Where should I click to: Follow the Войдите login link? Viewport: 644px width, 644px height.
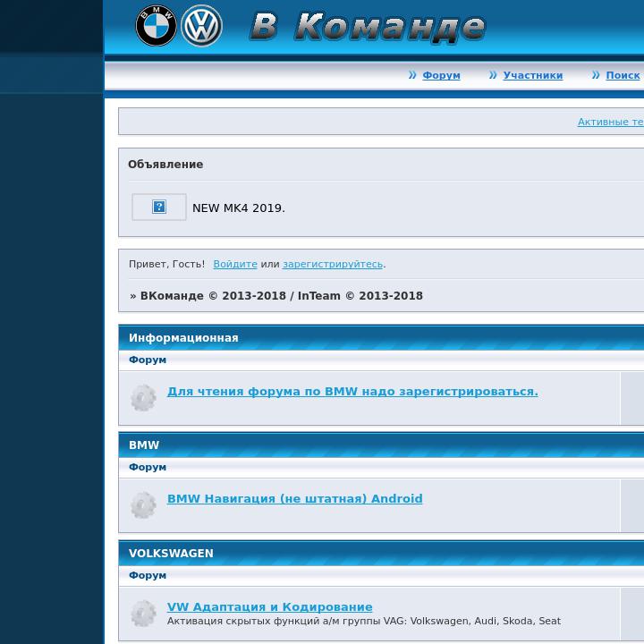tap(235, 264)
